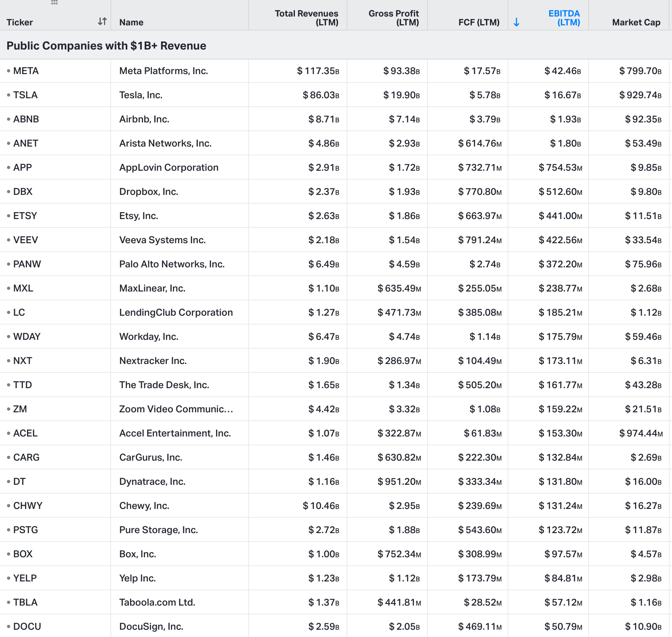This screenshot has height=637, width=672.
Task: Click the grid drag handle above Ticker column
Action: point(55,3)
